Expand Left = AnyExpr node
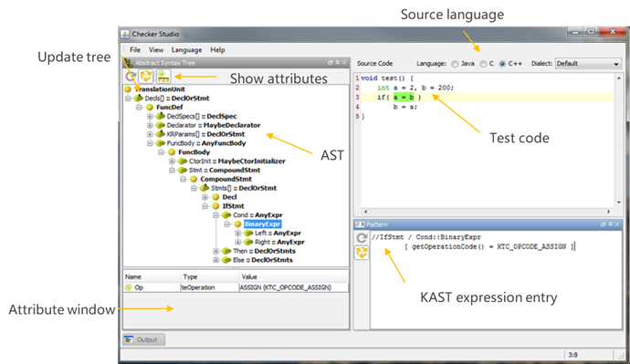 click(238, 234)
